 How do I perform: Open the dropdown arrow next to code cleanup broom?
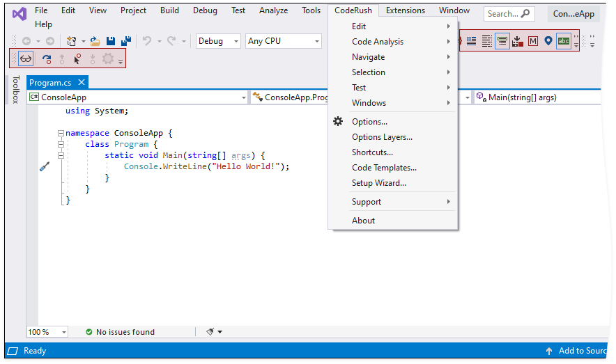tap(220, 332)
